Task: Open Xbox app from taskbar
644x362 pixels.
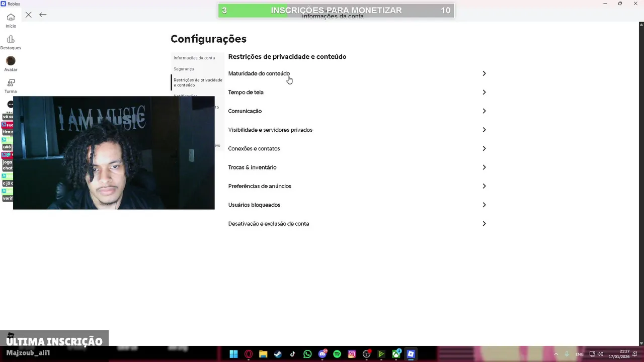Action: pyautogui.click(x=396, y=354)
